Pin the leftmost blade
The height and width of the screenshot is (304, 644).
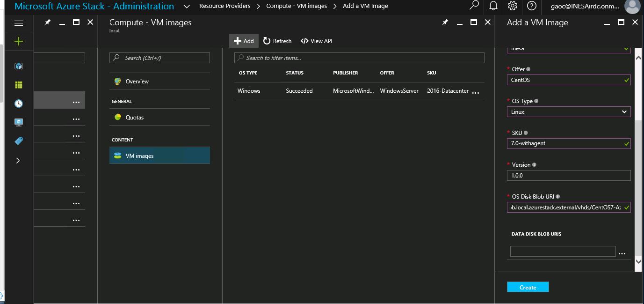tap(48, 22)
